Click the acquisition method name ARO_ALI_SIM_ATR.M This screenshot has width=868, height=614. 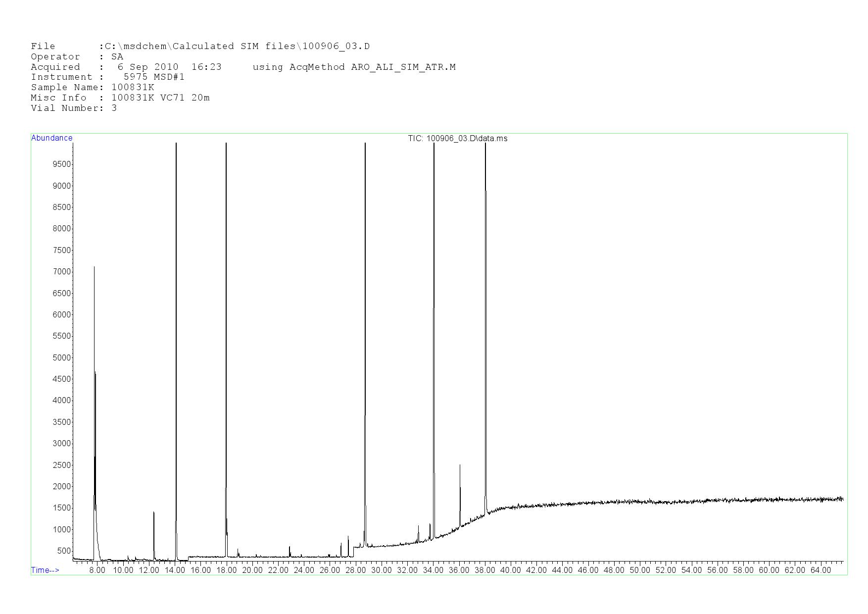point(403,67)
